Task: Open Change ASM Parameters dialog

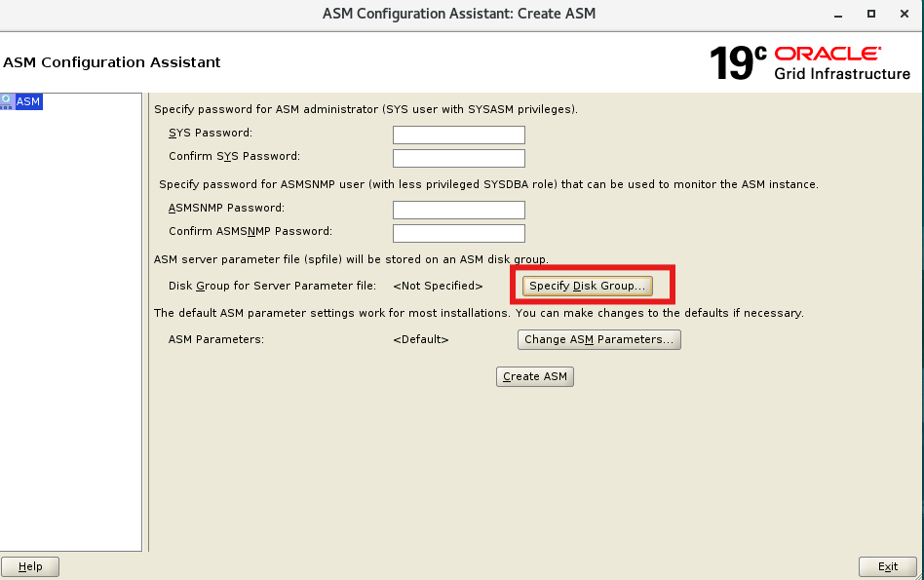Action: coord(598,339)
